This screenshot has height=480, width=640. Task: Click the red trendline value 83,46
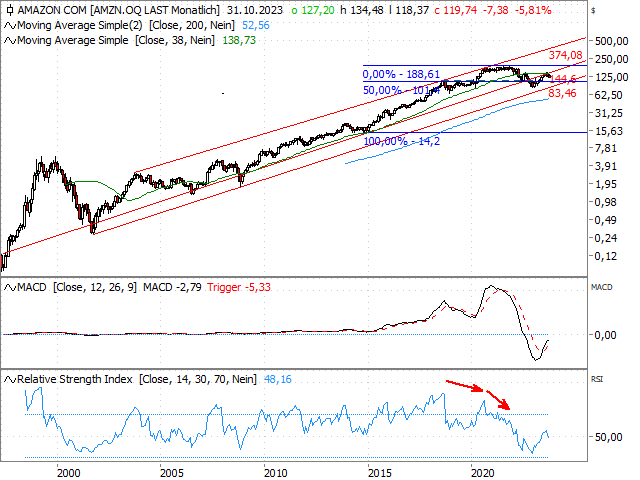(x=562, y=93)
